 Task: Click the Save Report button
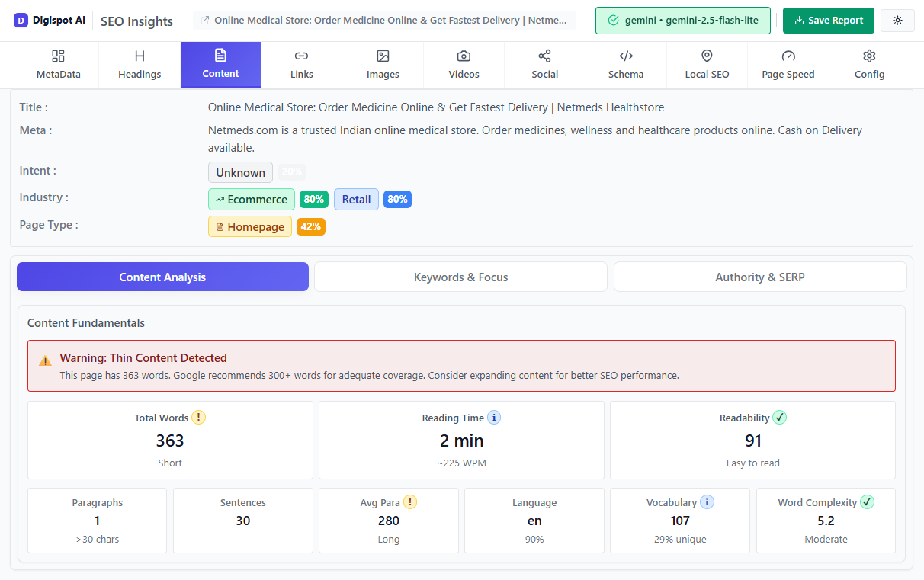click(x=829, y=20)
